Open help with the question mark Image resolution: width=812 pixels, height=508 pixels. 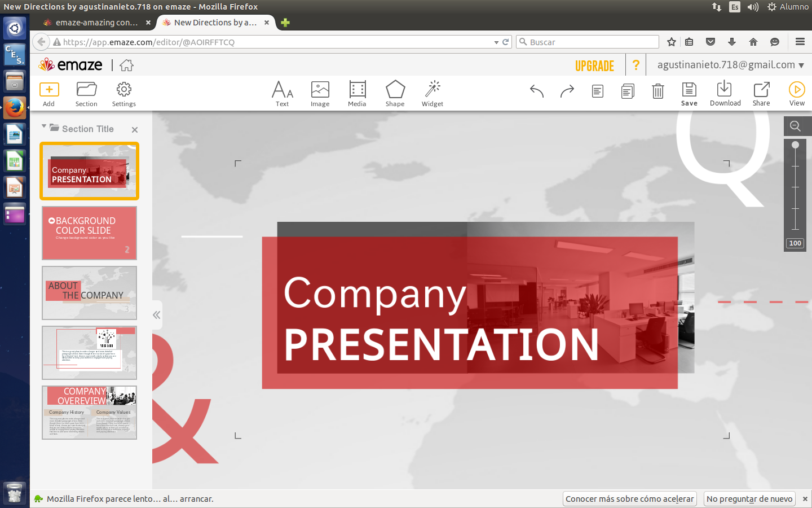tap(636, 65)
